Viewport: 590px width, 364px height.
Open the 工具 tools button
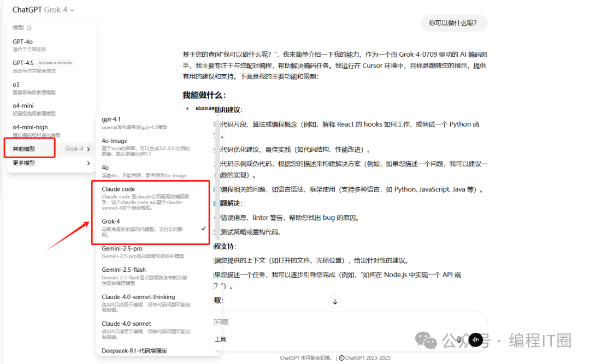tap(220, 339)
